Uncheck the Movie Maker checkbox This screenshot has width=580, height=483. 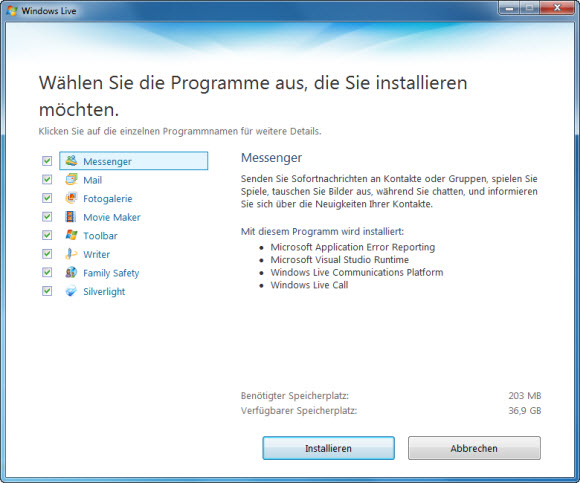(x=47, y=216)
